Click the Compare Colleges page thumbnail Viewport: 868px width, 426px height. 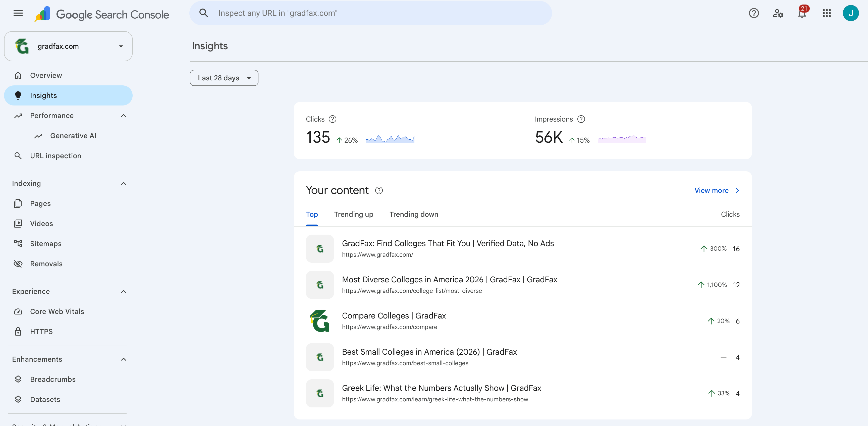coord(320,321)
